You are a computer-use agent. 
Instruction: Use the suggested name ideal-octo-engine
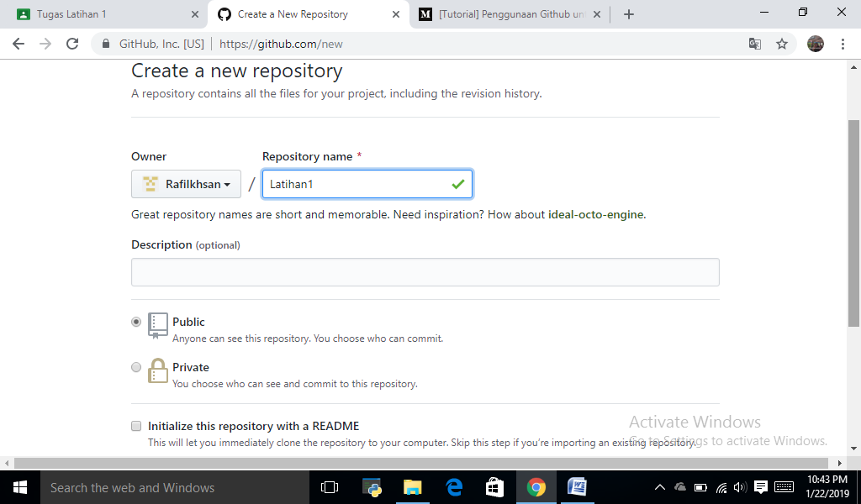596,214
